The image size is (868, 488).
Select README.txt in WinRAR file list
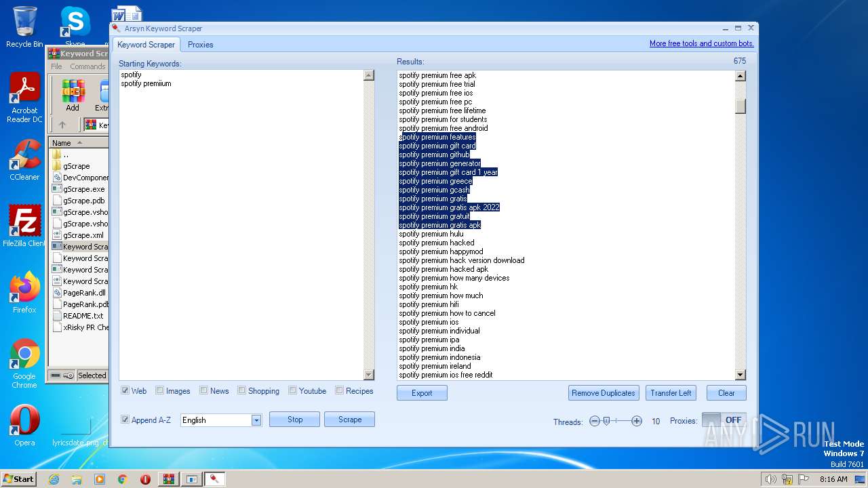tap(83, 316)
